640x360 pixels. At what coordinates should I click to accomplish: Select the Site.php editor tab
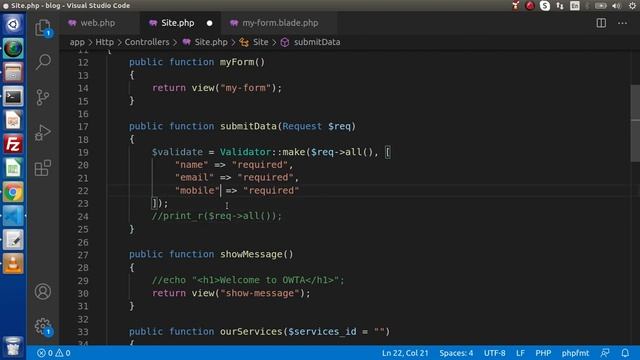click(178, 23)
